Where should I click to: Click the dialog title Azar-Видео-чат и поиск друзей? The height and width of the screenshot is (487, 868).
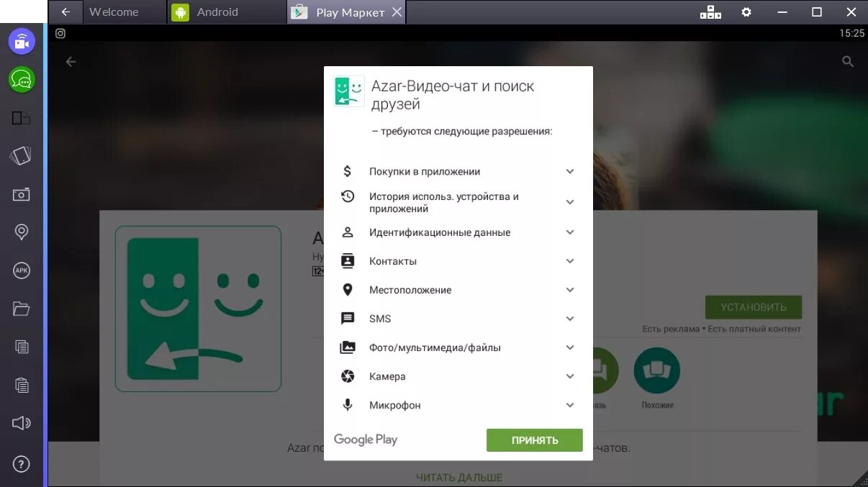(453, 95)
